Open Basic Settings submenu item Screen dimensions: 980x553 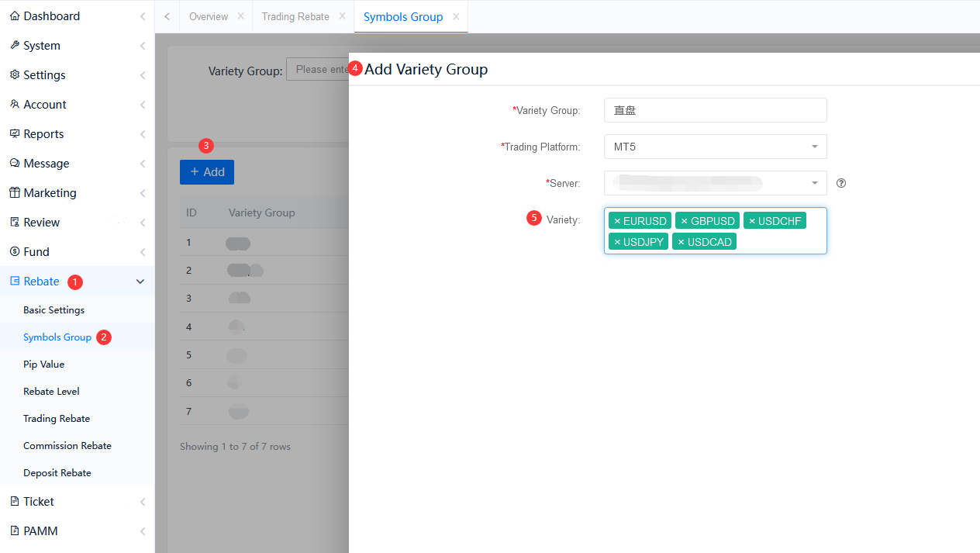54,309
